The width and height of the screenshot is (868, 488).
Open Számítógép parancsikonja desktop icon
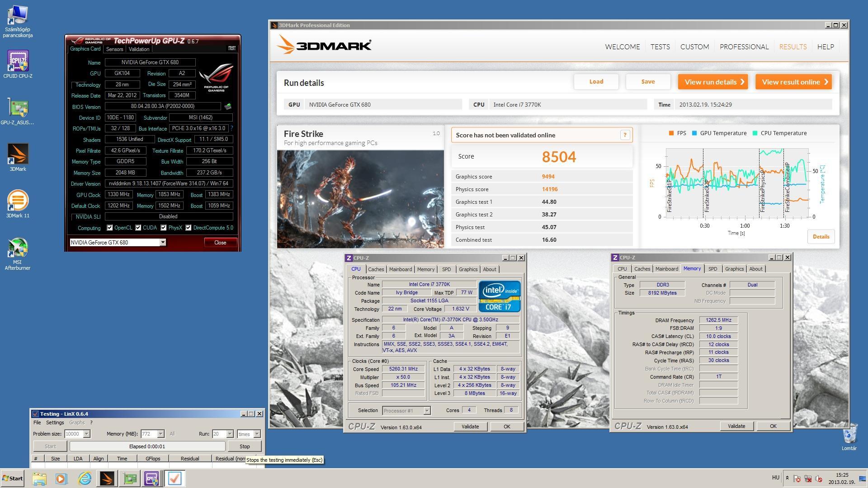click(18, 22)
